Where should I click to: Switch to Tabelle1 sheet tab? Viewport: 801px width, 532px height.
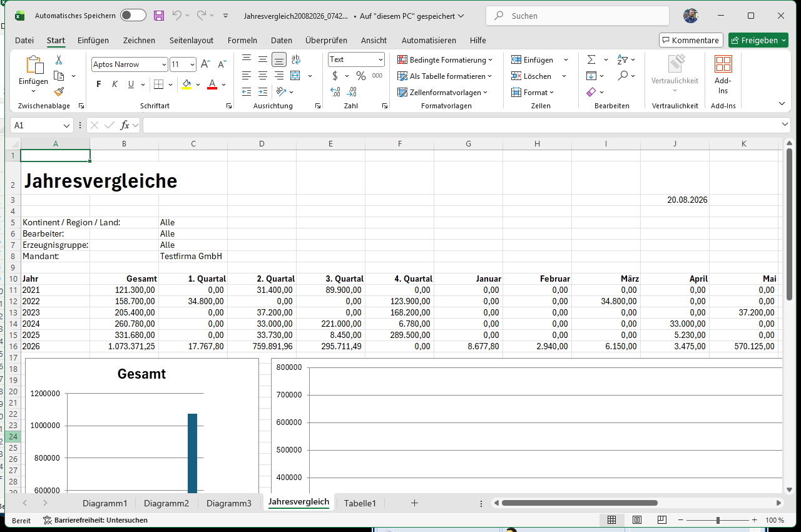click(360, 503)
